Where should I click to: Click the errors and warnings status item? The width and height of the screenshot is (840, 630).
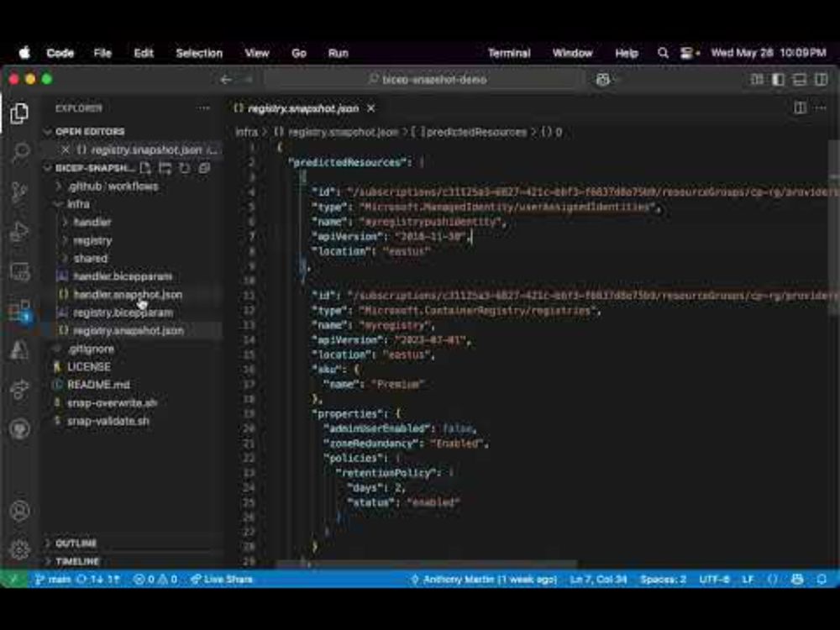155,579
